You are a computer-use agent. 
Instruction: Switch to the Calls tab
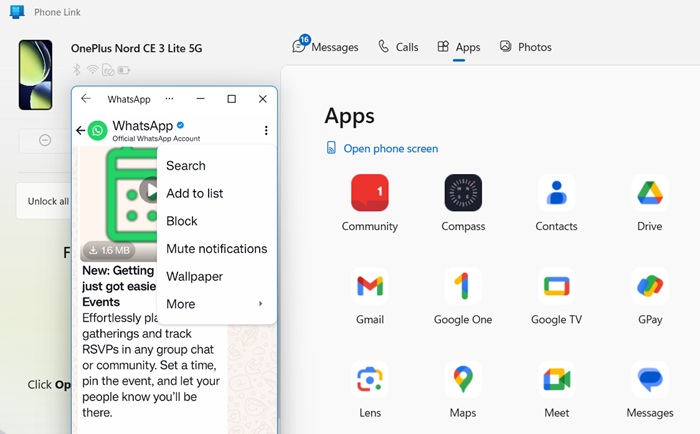click(x=398, y=47)
